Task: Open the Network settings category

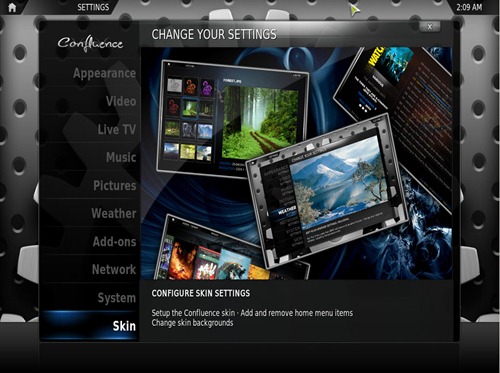Action: click(x=90, y=269)
